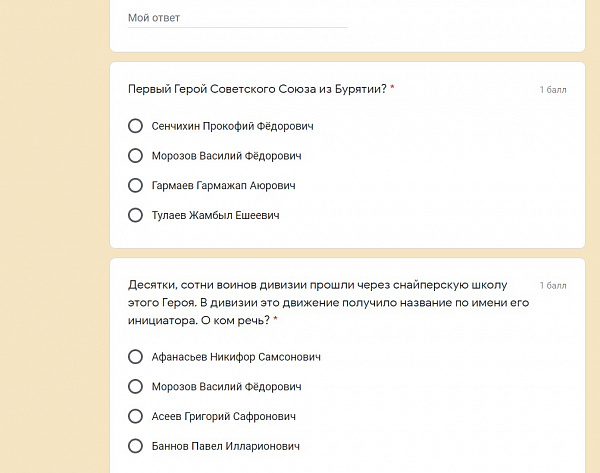Click the name text 'Баннов Павел Илларионович'
This screenshot has width=600, height=473.
[x=226, y=447]
